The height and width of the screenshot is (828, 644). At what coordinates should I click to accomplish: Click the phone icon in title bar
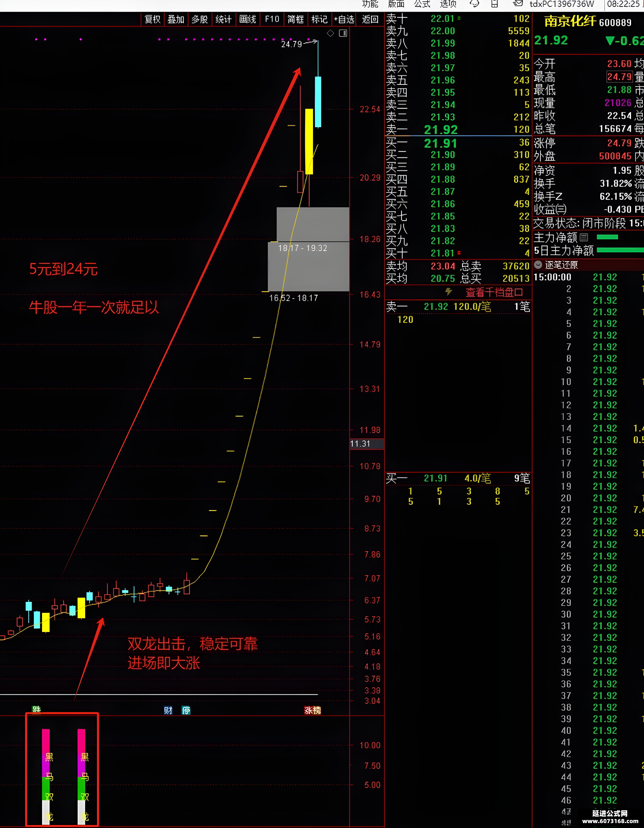pyautogui.click(x=494, y=4)
